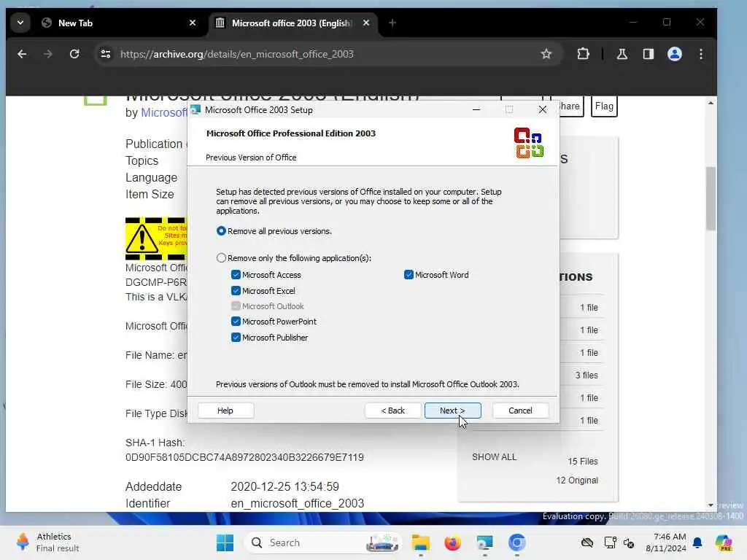
Task: Open the Copilot preview icon
Action: 724,542
